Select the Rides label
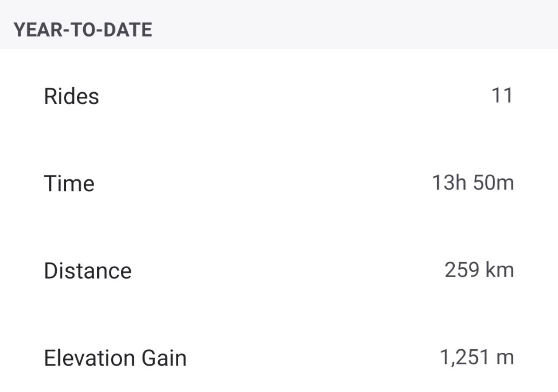Screen dimensions: 558x392 pos(71,96)
